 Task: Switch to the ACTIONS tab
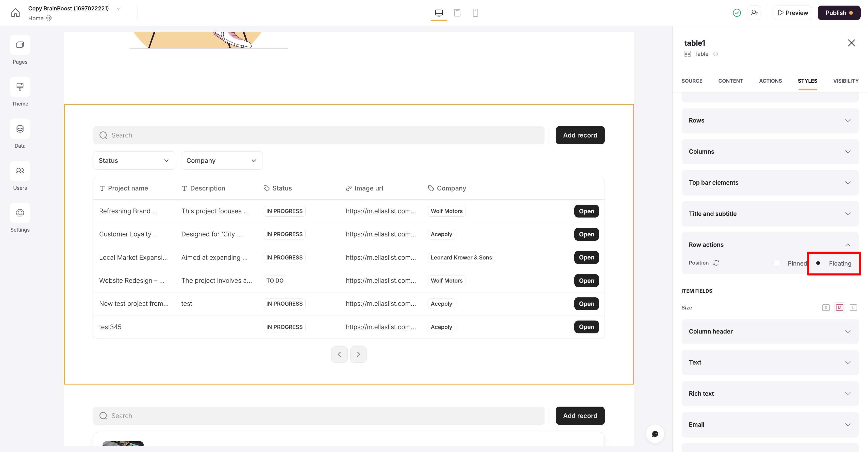tap(770, 81)
